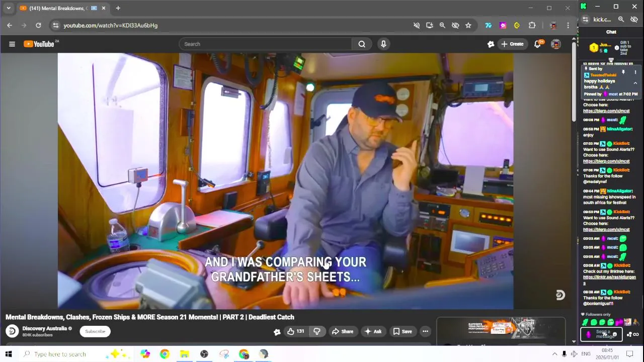644x362 pixels.
Task: Click the YouTube search magnifier button
Action: (362, 44)
